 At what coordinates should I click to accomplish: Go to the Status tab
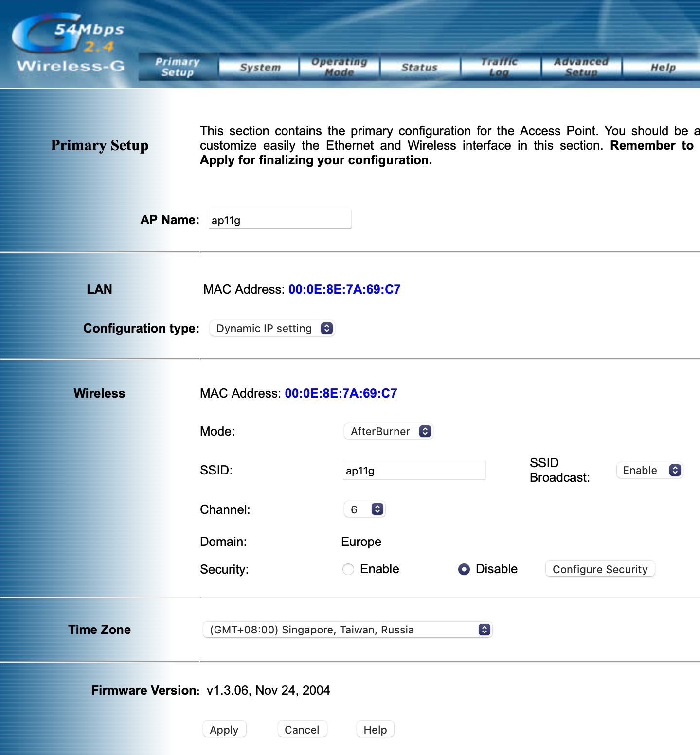(x=420, y=67)
